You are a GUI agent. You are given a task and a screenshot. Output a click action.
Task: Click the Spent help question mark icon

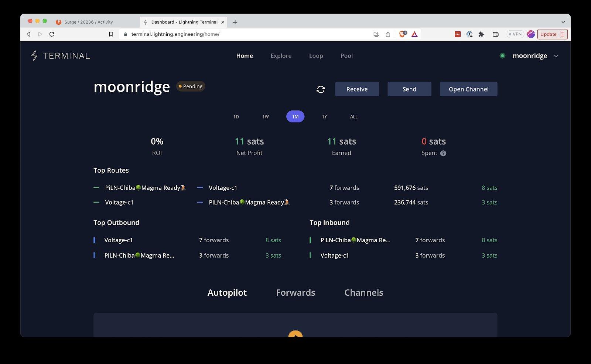tap(443, 153)
